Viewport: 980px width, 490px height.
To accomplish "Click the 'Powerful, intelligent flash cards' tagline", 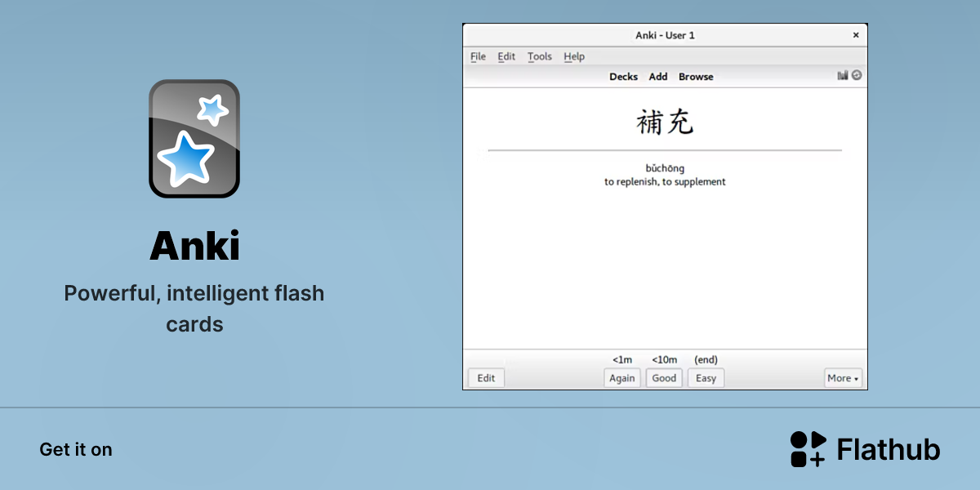I will pyautogui.click(x=194, y=308).
